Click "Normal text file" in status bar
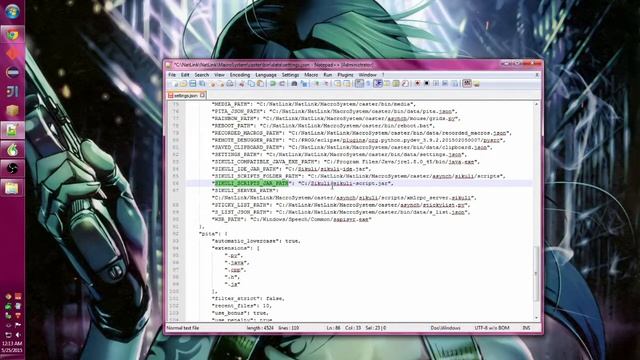The height and width of the screenshot is (360, 640). point(183,328)
